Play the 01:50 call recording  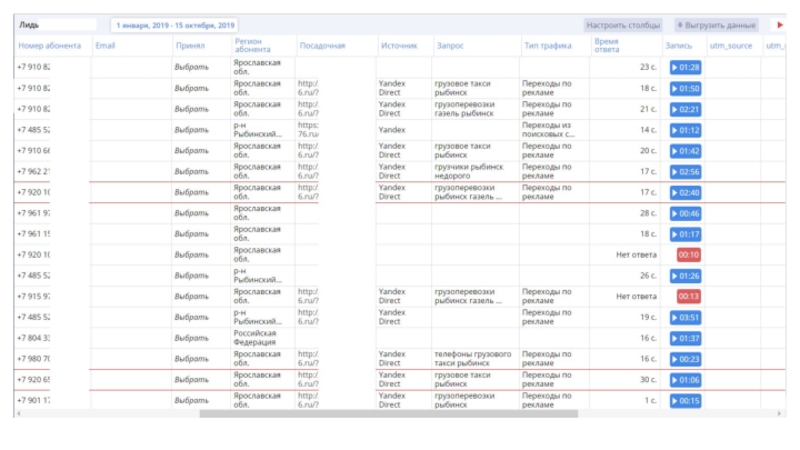pos(685,88)
